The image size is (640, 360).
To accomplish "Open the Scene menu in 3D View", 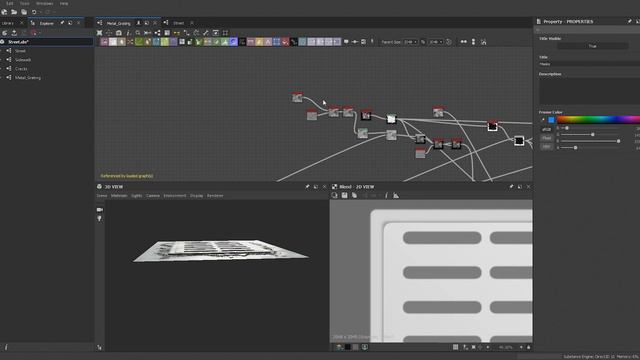I will click(102, 196).
